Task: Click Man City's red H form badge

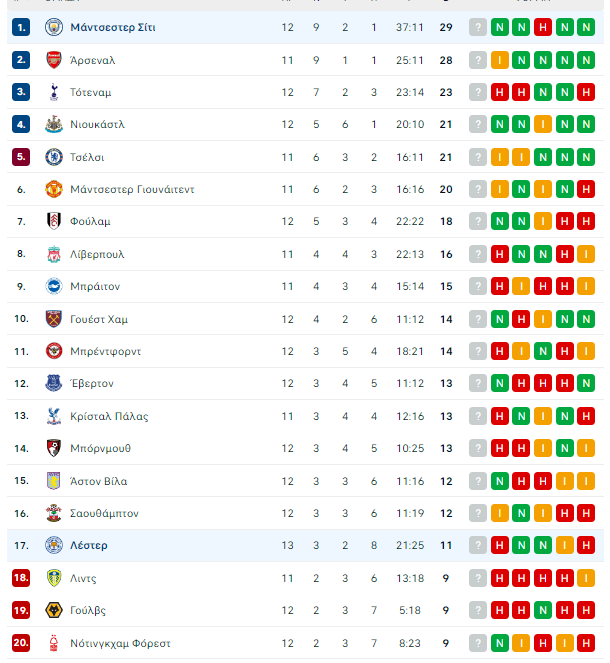Action: coord(543,27)
